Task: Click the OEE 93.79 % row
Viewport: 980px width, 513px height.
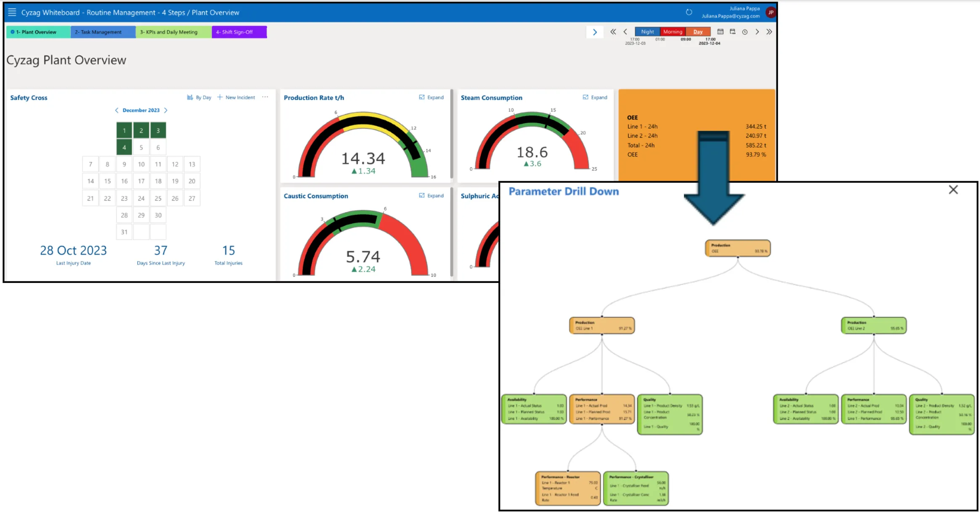Action: pyautogui.click(x=697, y=154)
